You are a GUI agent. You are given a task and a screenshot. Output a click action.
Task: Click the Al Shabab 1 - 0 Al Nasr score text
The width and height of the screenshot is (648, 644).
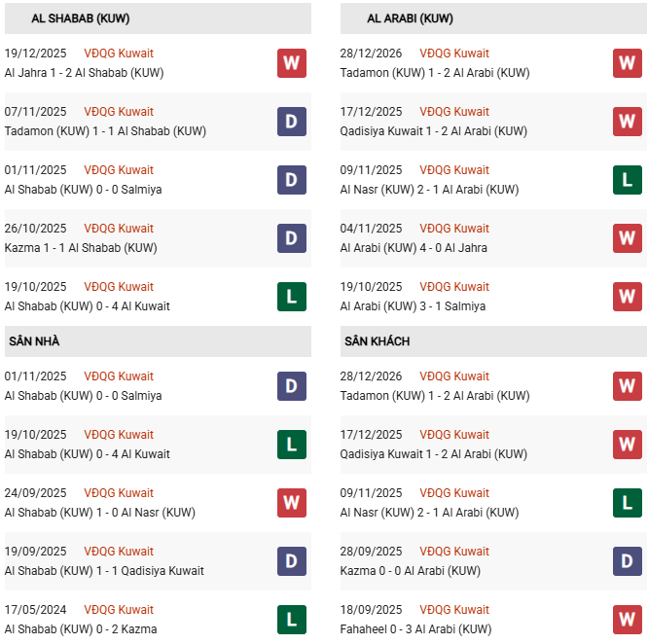click(99, 513)
